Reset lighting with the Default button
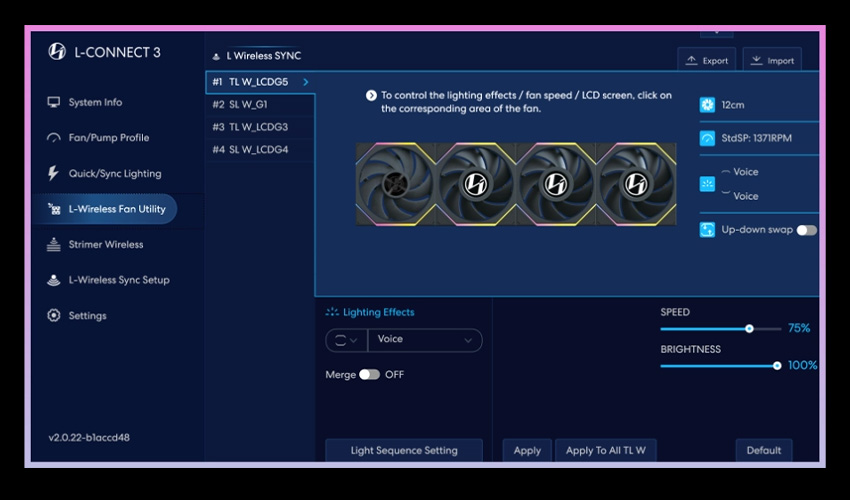The image size is (850, 500). [764, 450]
